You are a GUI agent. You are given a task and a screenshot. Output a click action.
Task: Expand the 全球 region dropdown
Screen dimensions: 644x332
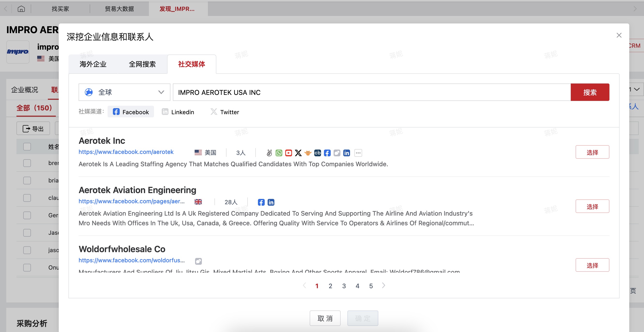coord(124,92)
